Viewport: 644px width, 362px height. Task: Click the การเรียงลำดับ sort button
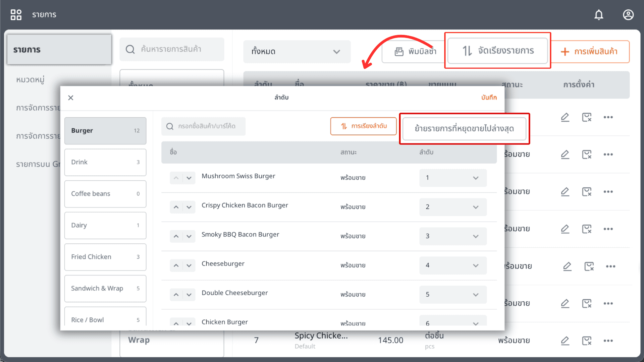(x=363, y=126)
